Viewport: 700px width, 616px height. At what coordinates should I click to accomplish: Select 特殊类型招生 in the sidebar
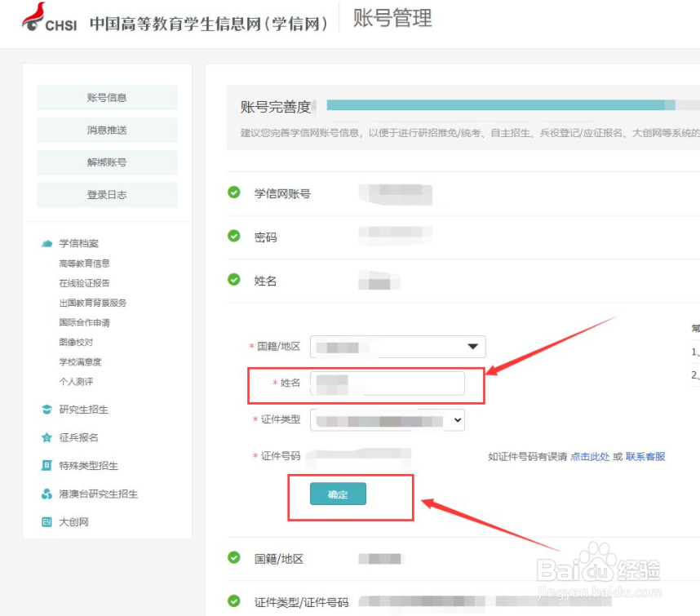89,466
